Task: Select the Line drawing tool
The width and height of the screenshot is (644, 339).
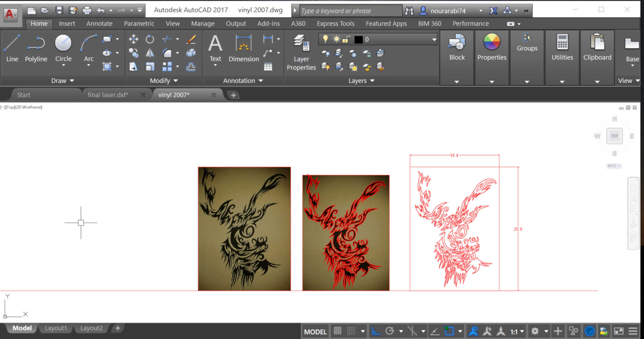Action: tap(12, 49)
